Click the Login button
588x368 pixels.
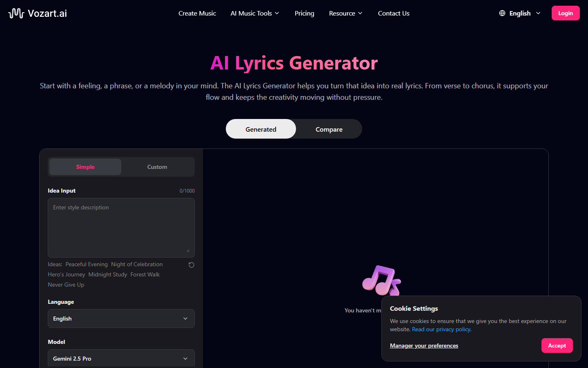566,13
